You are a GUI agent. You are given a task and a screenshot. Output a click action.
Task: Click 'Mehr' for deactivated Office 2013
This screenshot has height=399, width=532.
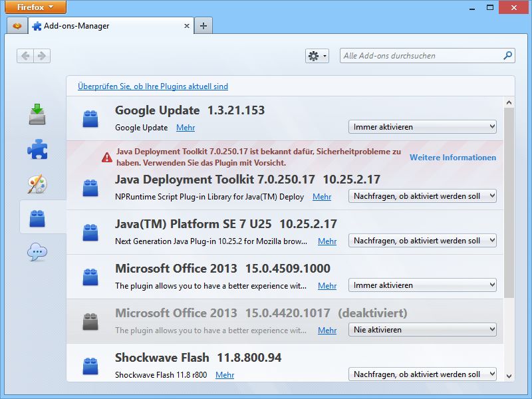pyautogui.click(x=327, y=330)
